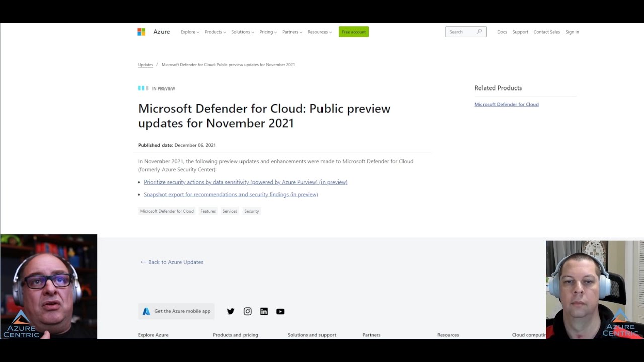
Task: Open the LinkedIn icon
Action: pos(264,311)
